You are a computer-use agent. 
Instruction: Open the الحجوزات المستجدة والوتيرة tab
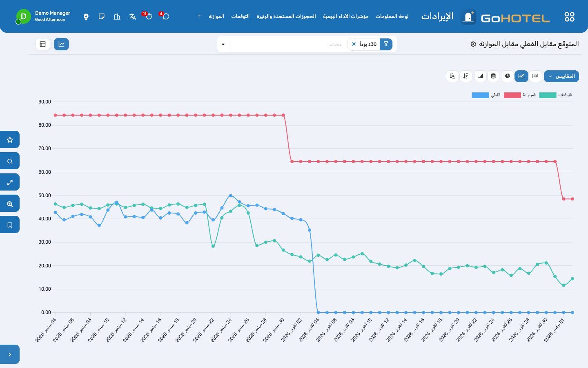pyautogui.click(x=286, y=16)
